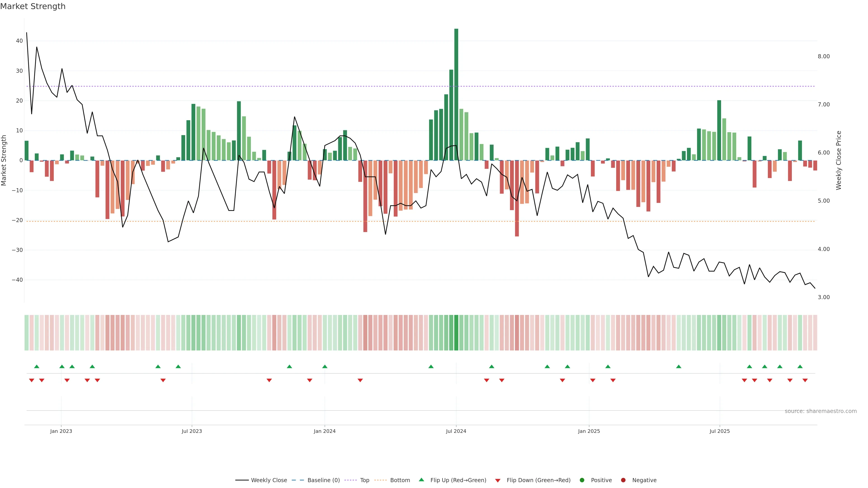The height and width of the screenshot is (488, 868).
Task: Toggle Baseline (0) legend entry
Action: [323, 480]
